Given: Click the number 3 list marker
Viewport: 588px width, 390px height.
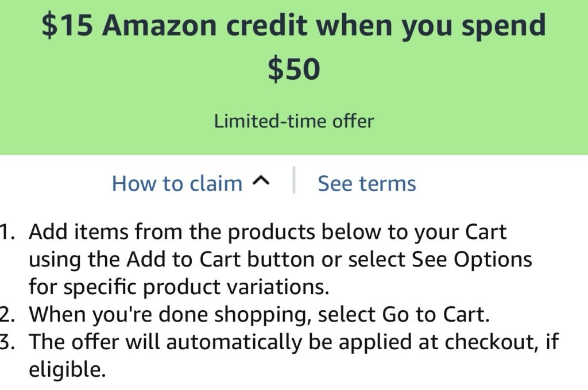Looking at the screenshot, I should point(7,342).
